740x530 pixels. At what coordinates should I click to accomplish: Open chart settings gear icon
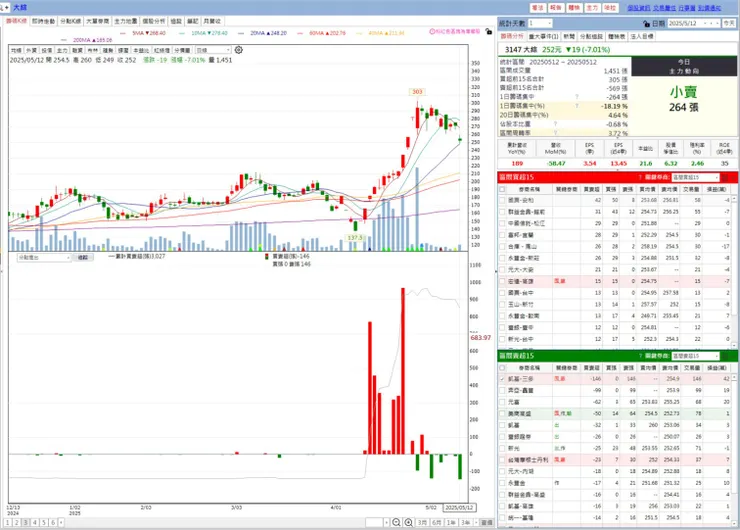(239, 50)
